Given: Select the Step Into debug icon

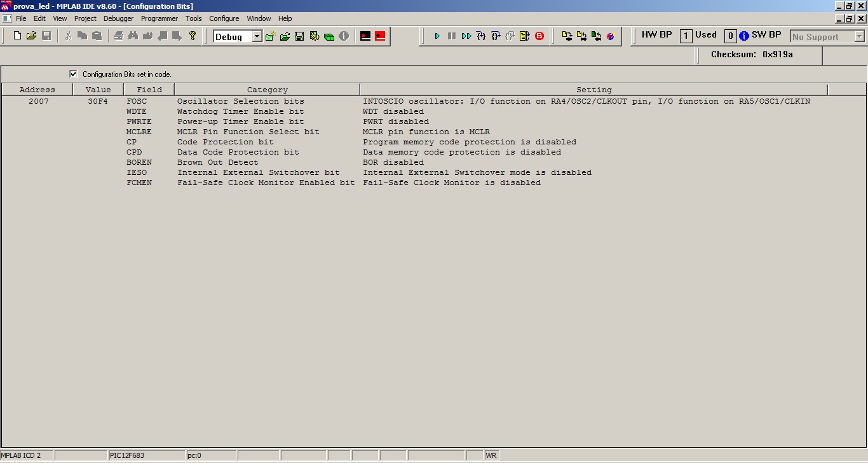Looking at the screenshot, I should coord(481,36).
